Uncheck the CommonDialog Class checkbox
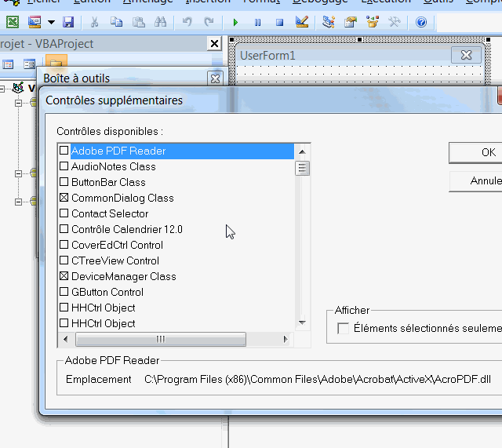The height and width of the screenshot is (448, 502). pos(64,197)
